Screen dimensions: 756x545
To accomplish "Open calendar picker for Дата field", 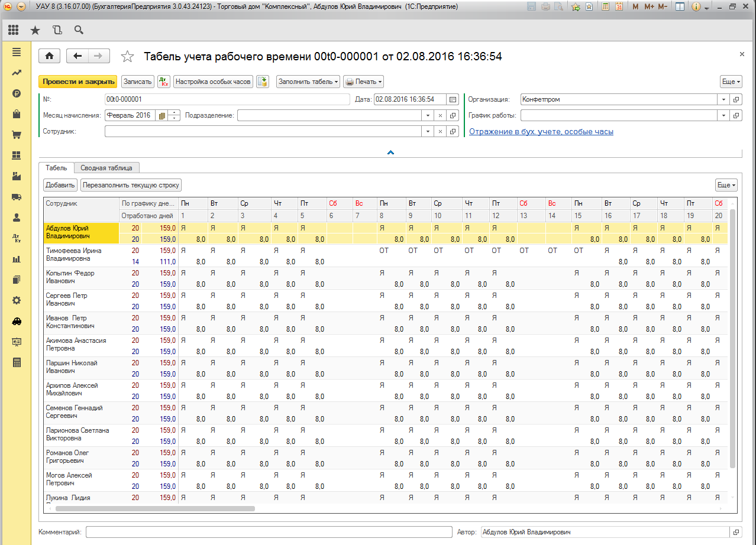I will pyautogui.click(x=453, y=99).
